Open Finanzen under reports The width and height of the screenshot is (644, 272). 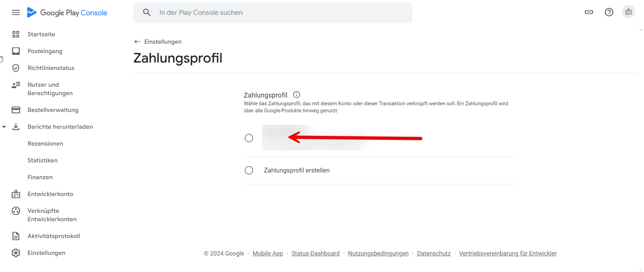tap(40, 177)
